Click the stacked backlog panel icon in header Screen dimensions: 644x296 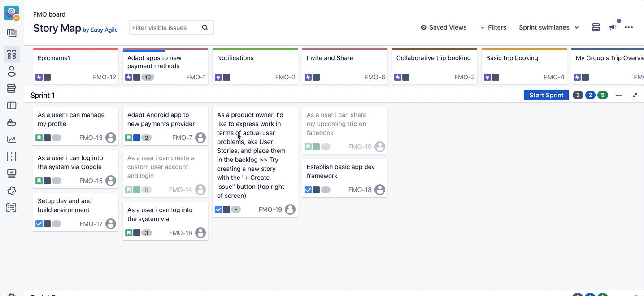596,28
